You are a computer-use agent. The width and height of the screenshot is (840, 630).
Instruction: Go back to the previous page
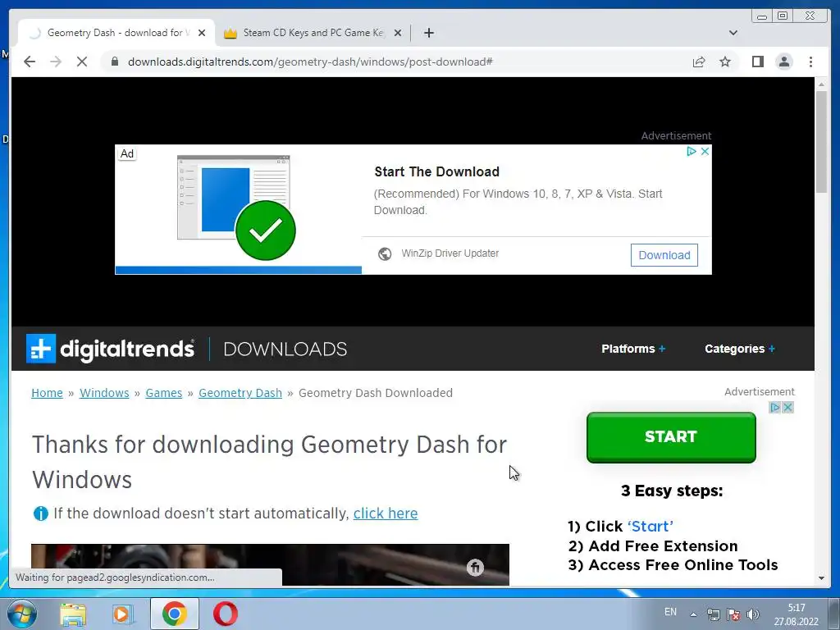click(30, 62)
